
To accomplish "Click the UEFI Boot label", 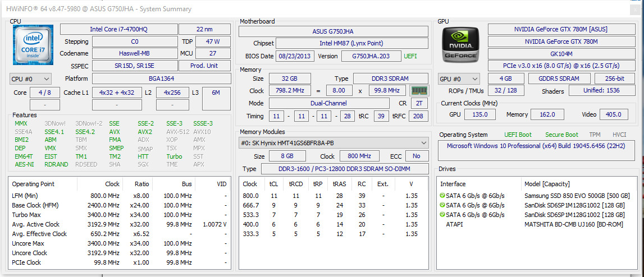I will click(518, 135).
